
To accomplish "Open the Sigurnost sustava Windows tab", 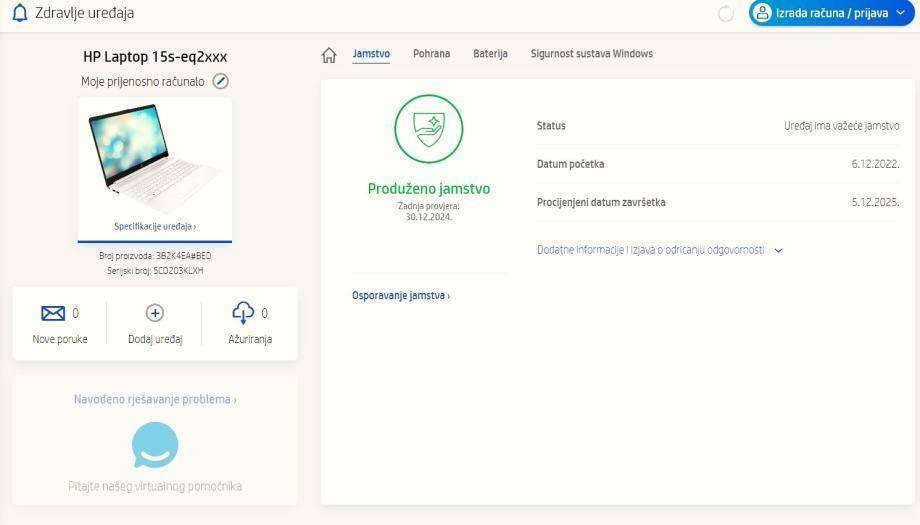I will click(x=591, y=54).
